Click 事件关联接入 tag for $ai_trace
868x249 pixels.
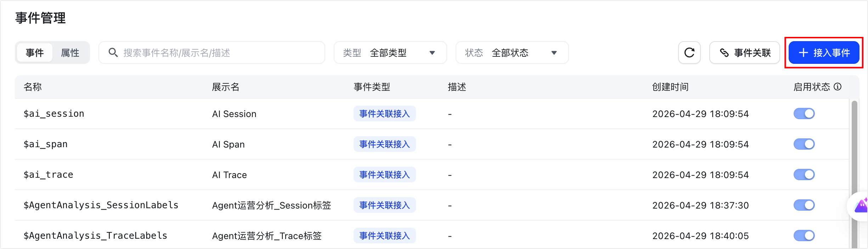[x=384, y=175]
